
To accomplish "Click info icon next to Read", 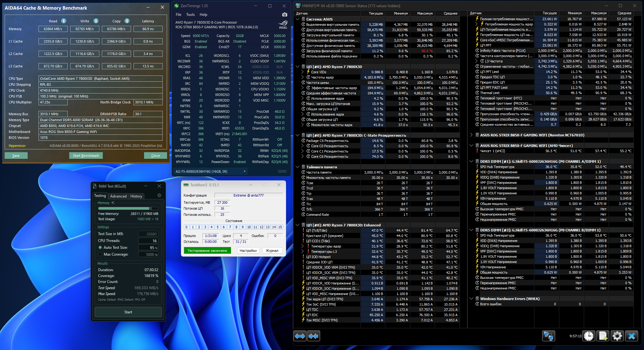I will click(x=64, y=21).
